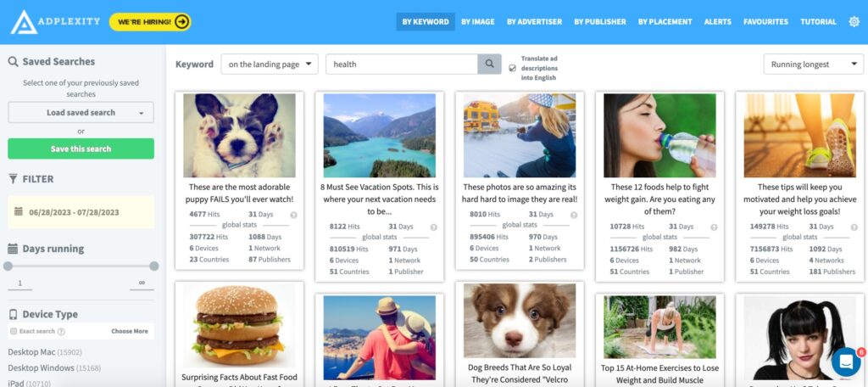The height and width of the screenshot is (387, 868).
Task: Open the settings gear icon
Action: click(854, 21)
